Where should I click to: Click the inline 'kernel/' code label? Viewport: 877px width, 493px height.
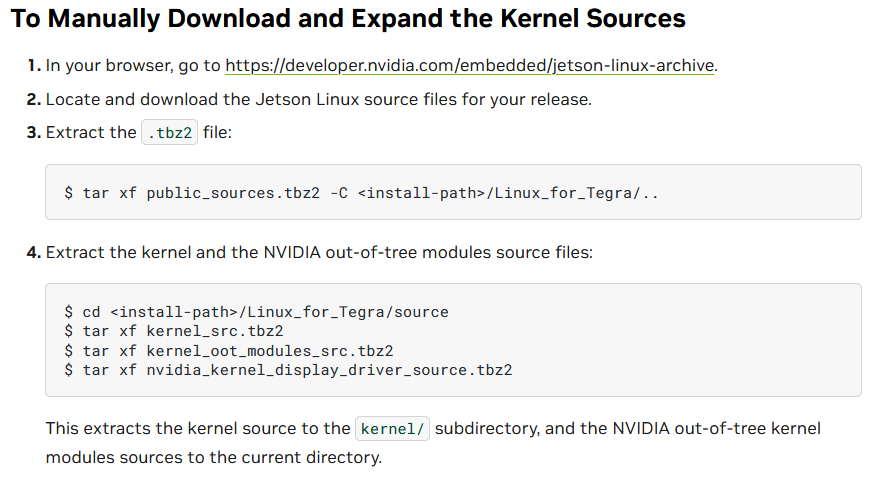click(x=394, y=428)
